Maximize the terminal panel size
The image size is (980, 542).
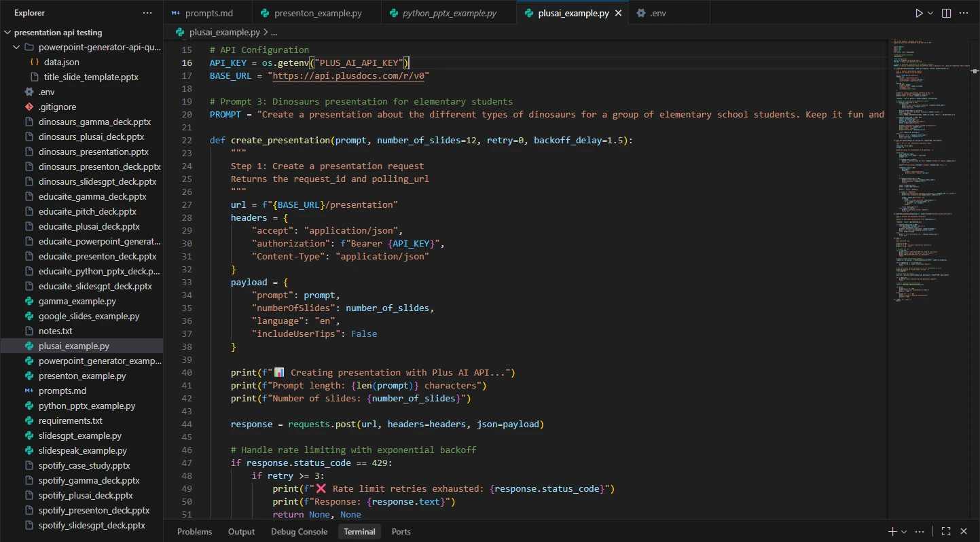[x=945, y=532]
